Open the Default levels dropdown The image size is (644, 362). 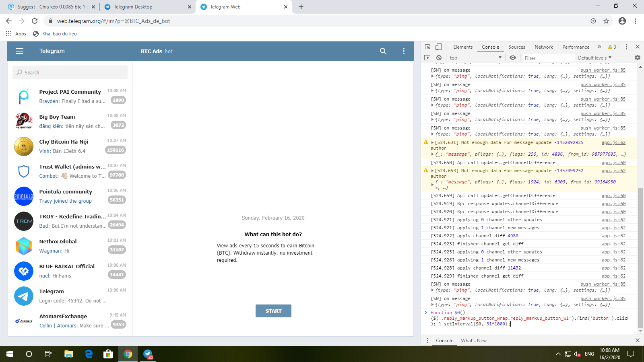pos(594,58)
